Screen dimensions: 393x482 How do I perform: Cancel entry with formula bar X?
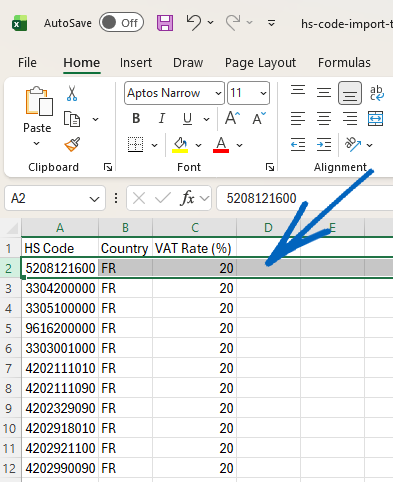pos(139,199)
